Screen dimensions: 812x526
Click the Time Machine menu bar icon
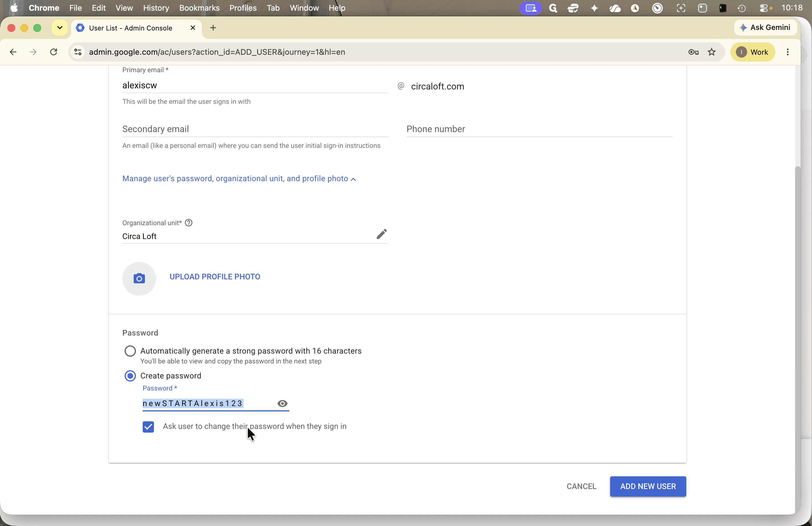742,8
